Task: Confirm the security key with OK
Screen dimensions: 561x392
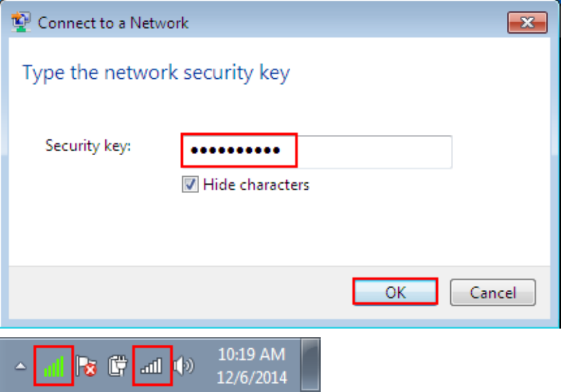Action: 396,292
